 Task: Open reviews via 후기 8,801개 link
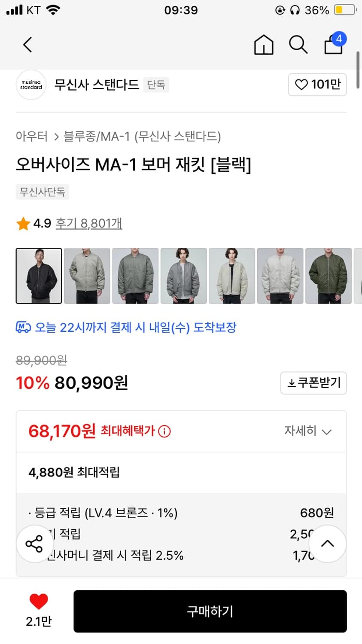pyautogui.click(x=88, y=223)
